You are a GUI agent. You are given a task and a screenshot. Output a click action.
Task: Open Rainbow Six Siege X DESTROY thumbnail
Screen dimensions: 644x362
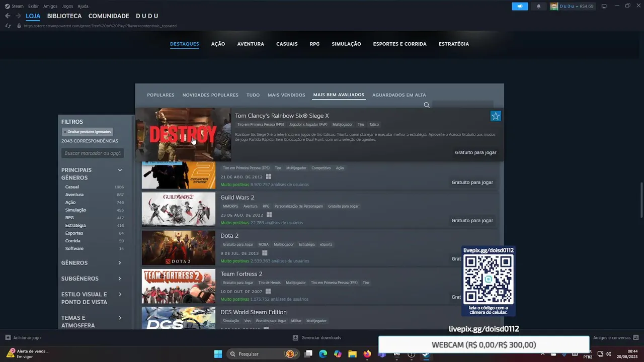183,134
